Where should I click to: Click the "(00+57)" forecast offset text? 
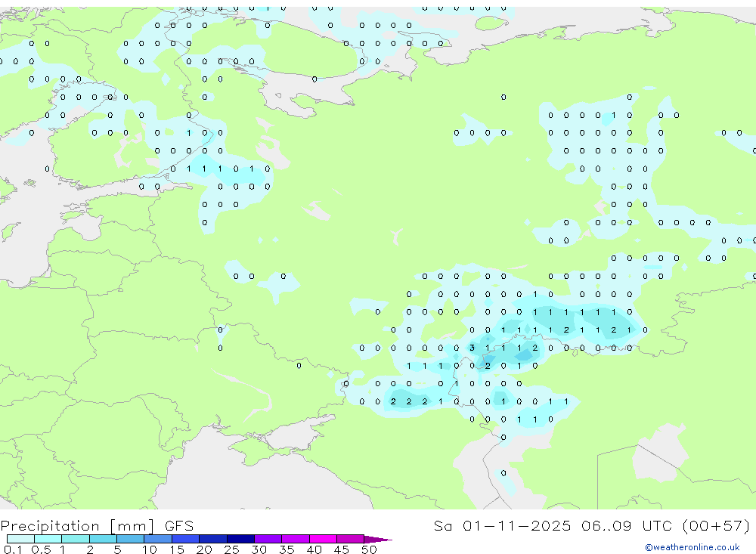[717, 526]
